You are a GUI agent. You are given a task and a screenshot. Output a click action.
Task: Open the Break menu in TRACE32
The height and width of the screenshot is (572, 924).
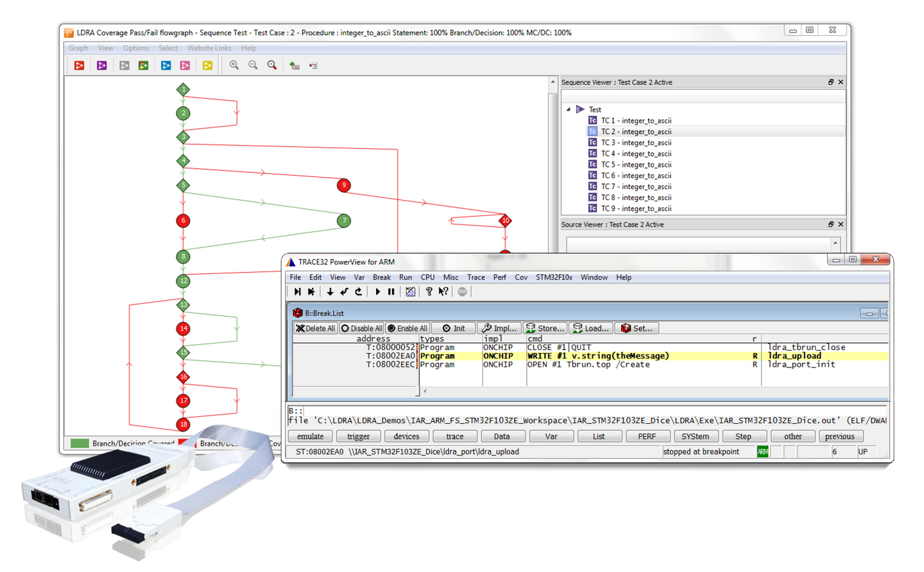(x=382, y=278)
